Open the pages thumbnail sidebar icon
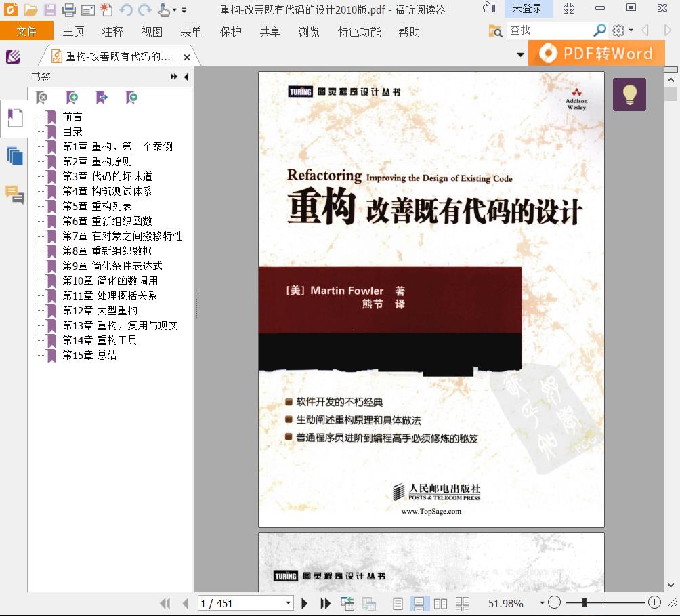The height and width of the screenshot is (616, 680). 15,156
